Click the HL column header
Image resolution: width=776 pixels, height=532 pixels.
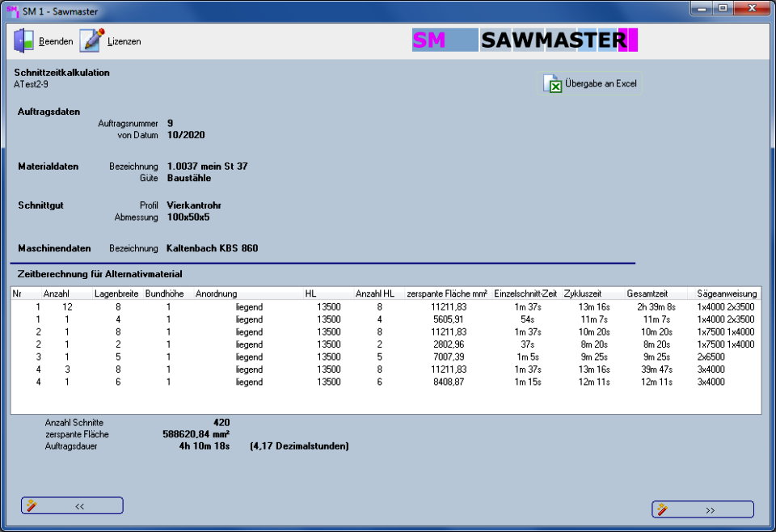[328, 293]
